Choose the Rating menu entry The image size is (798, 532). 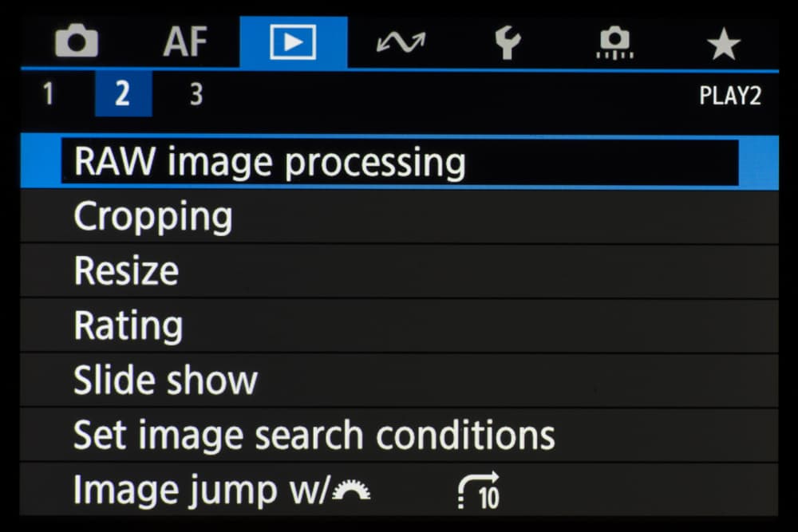coord(399,325)
